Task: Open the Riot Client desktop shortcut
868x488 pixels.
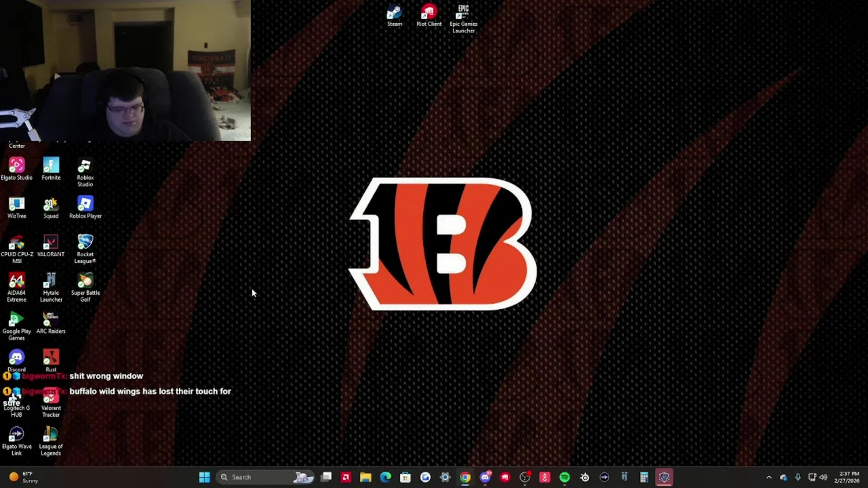Action: pyautogui.click(x=429, y=16)
